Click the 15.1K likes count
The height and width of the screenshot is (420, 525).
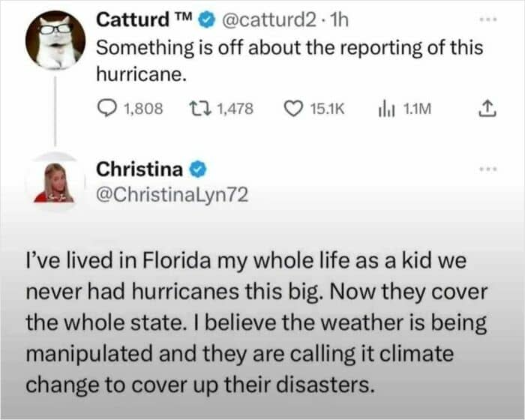pos(327,109)
